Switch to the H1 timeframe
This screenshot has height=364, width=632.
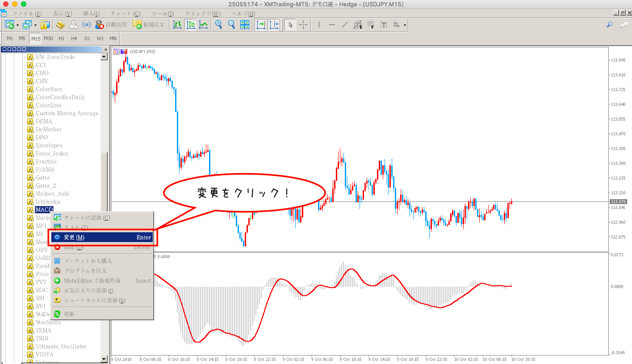tap(61, 38)
